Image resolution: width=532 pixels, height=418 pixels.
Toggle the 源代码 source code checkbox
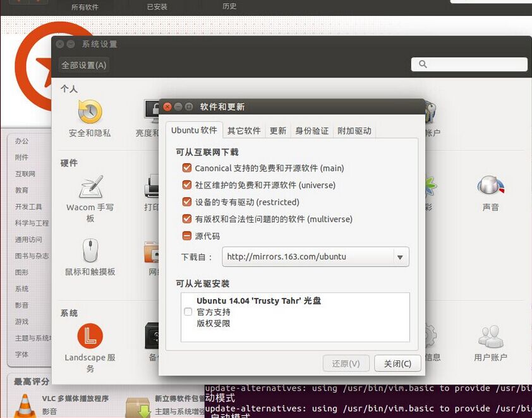pos(187,236)
